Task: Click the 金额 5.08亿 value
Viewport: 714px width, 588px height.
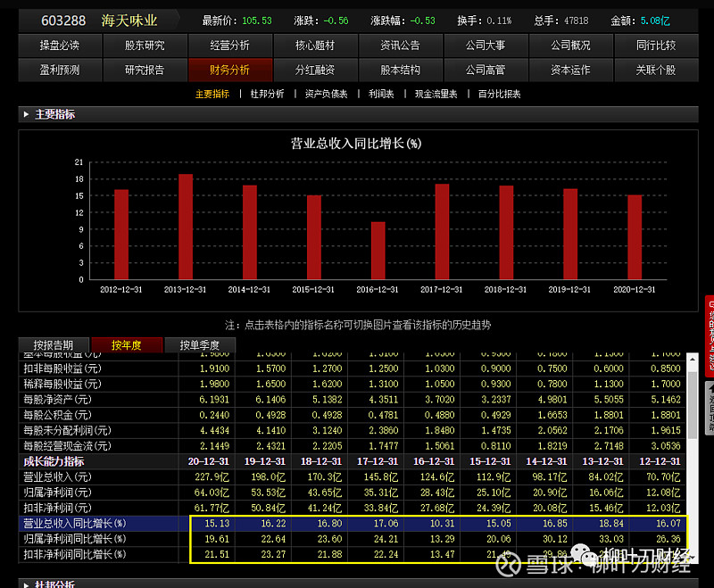Action: pyautogui.click(x=655, y=21)
